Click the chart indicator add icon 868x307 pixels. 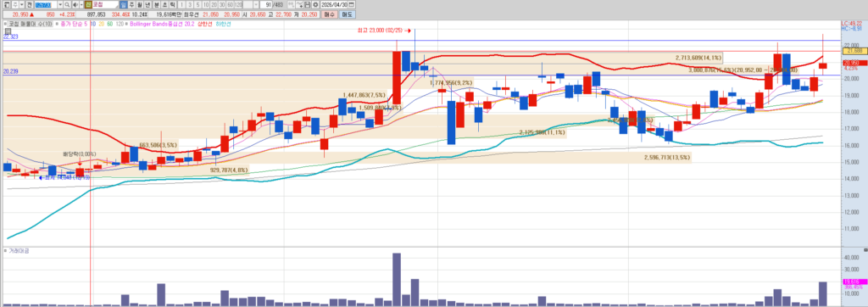point(299,4)
